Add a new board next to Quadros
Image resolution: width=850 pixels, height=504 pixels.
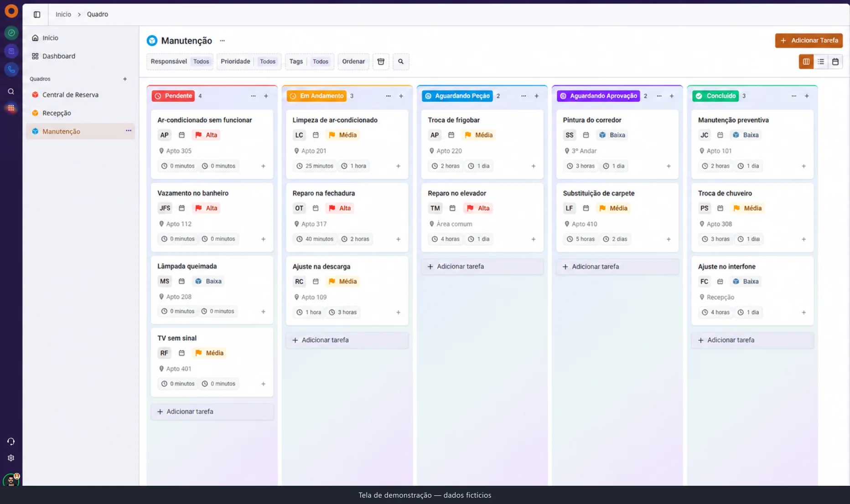125,79
